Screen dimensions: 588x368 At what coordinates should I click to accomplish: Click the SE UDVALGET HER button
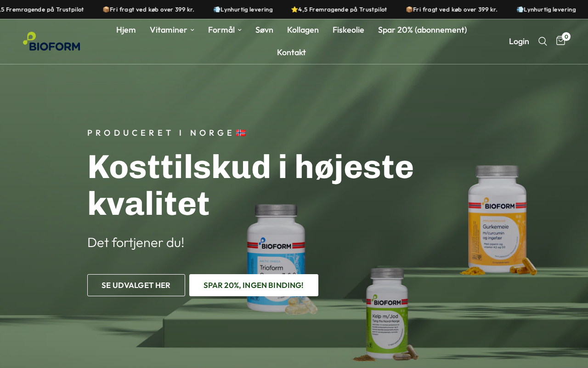(x=136, y=285)
